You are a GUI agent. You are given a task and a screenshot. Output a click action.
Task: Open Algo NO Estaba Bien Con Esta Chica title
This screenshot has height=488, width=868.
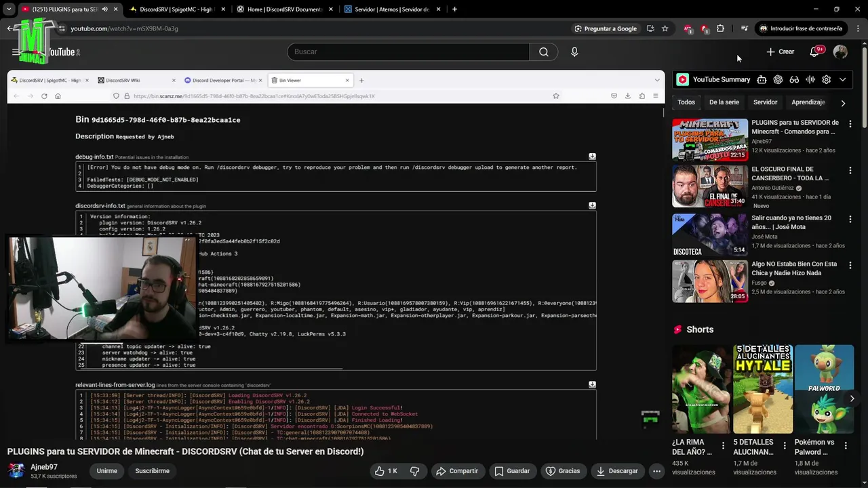click(x=794, y=268)
